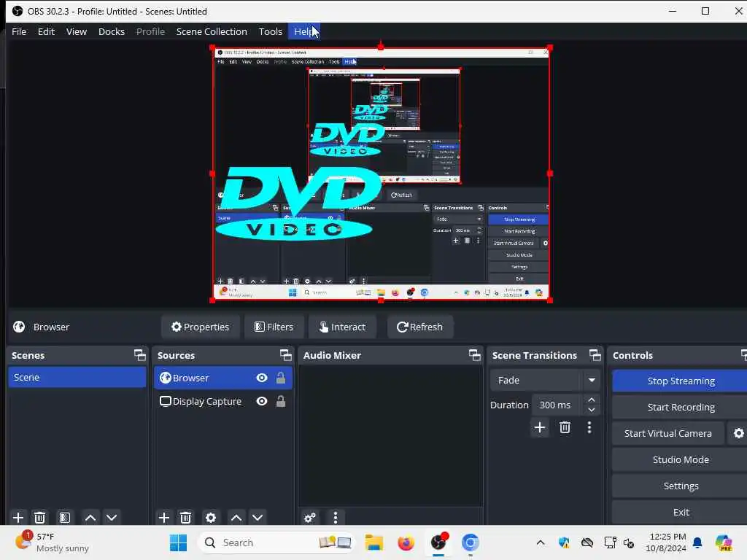The height and width of the screenshot is (560, 747).
Task: Remove the selected scene
Action: pos(40,518)
